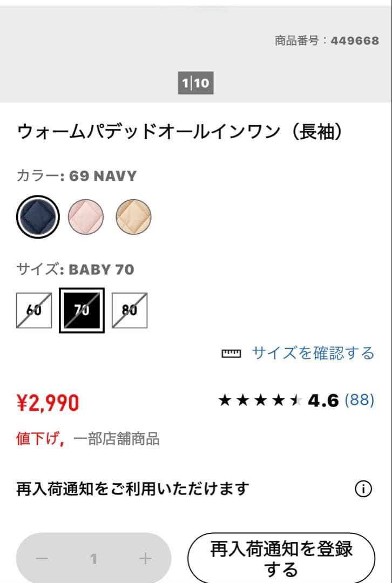Screen dimensions: 392x583
Task: Choose size 60
Action: [x=34, y=310]
